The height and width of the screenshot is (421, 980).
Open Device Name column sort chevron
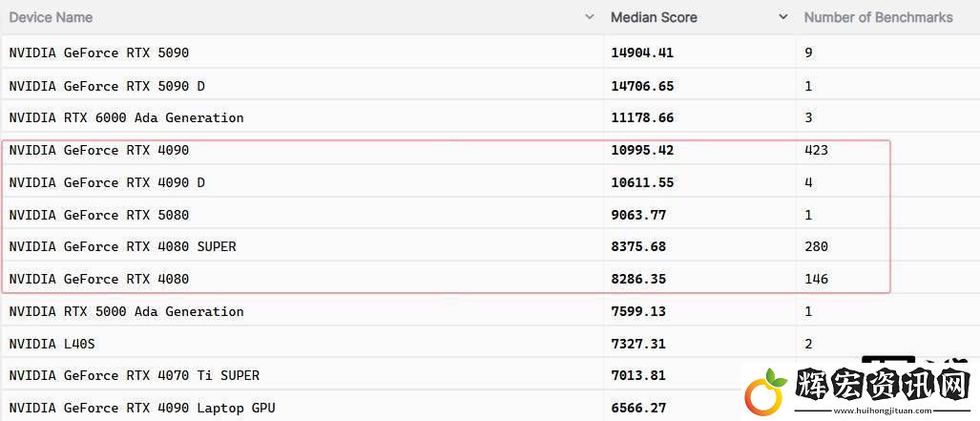(x=589, y=17)
